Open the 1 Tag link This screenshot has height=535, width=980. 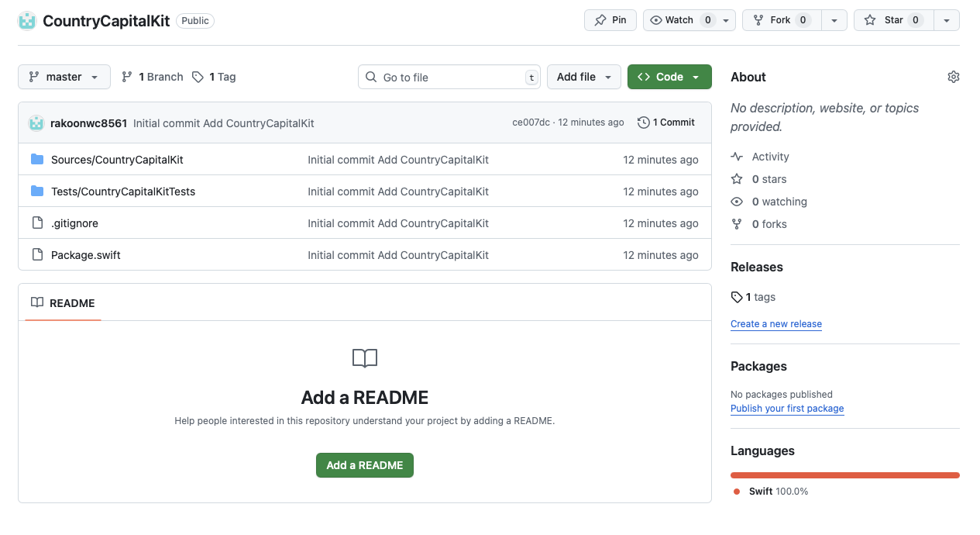click(214, 77)
